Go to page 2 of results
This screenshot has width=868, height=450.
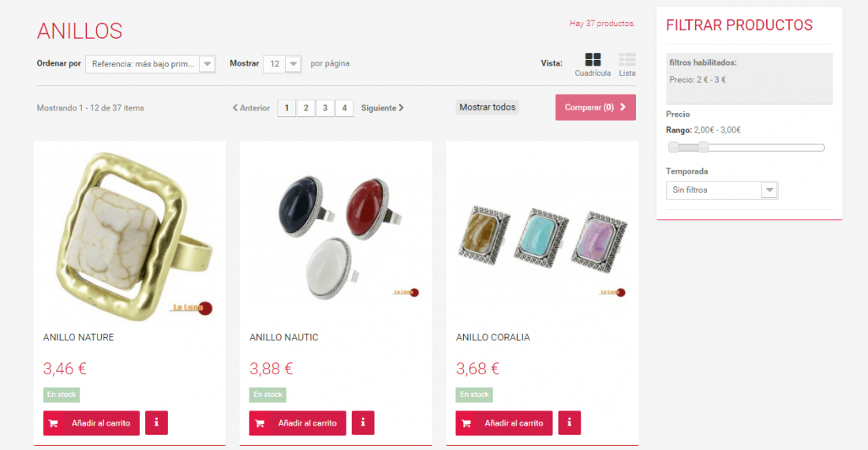[305, 108]
